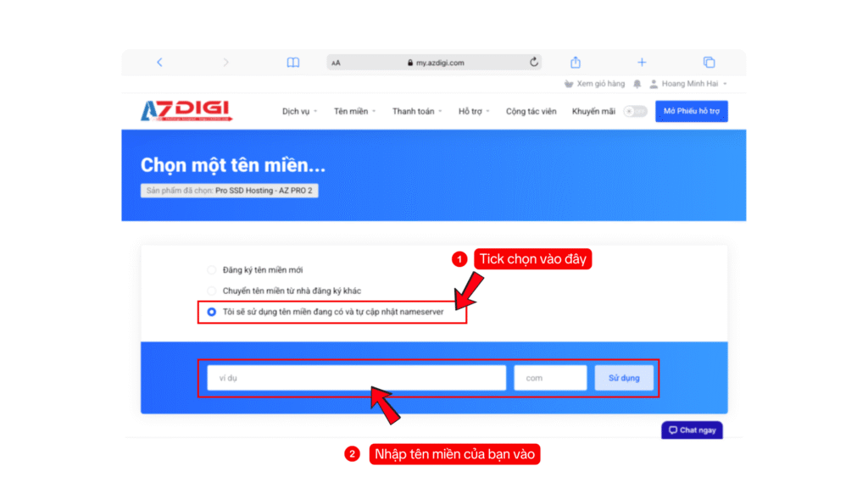The height and width of the screenshot is (488, 868).
Task: Click the notification bell icon
Action: click(637, 84)
